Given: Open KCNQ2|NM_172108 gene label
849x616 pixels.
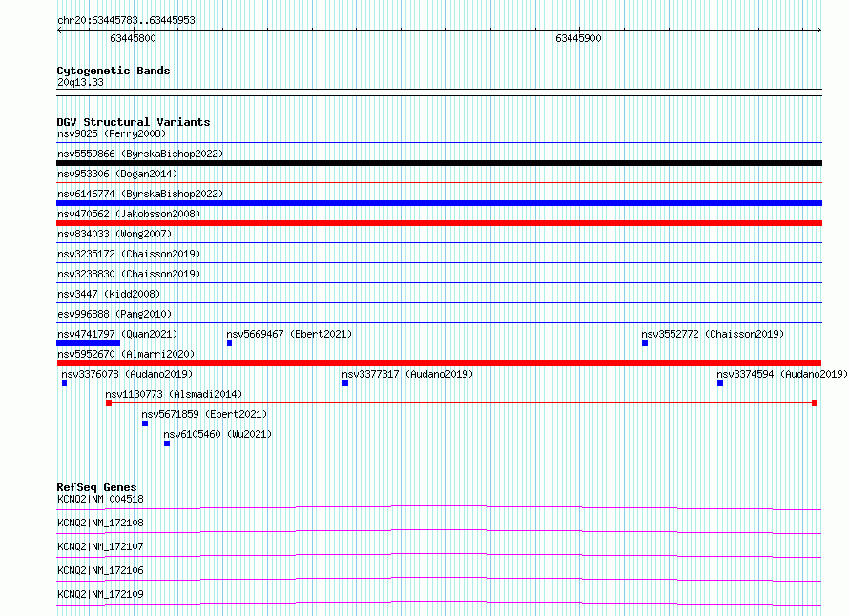Looking at the screenshot, I should click(x=101, y=523).
